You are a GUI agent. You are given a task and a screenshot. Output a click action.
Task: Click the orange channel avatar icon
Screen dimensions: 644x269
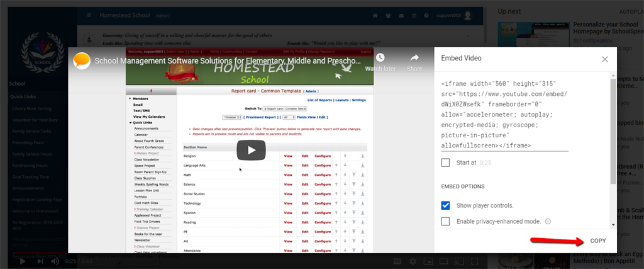coord(82,61)
